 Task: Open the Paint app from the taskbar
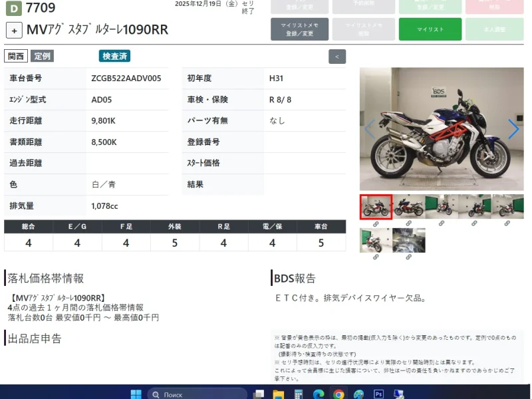coord(358,394)
